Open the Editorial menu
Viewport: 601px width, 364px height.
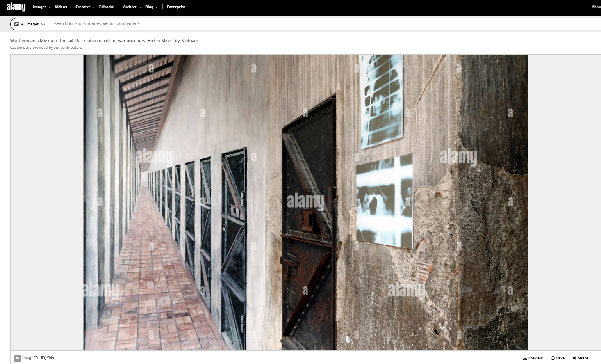click(x=109, y=7)
